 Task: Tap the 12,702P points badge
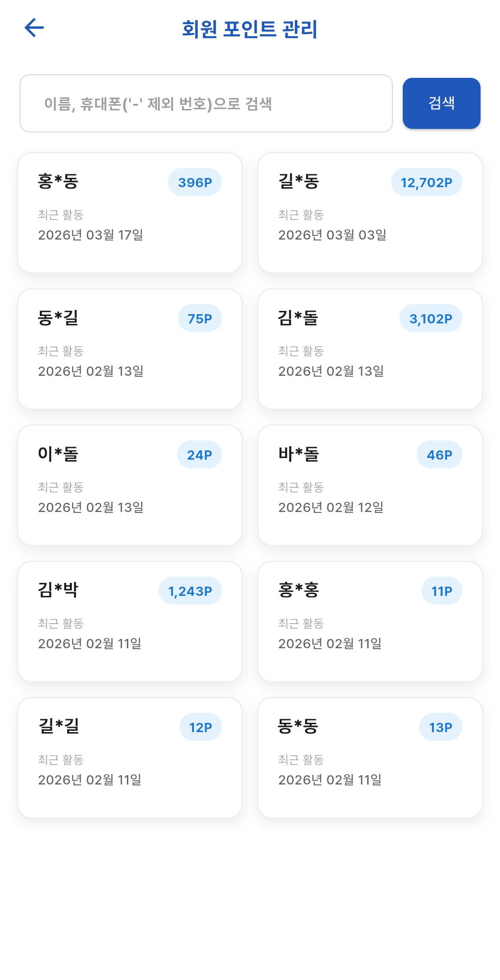426,182
